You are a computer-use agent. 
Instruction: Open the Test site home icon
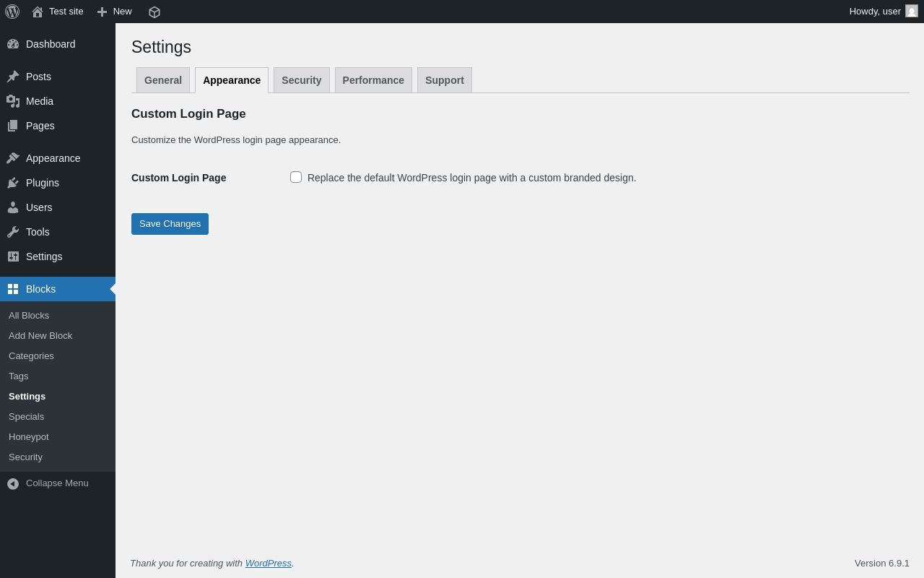[x=38, y=12]
